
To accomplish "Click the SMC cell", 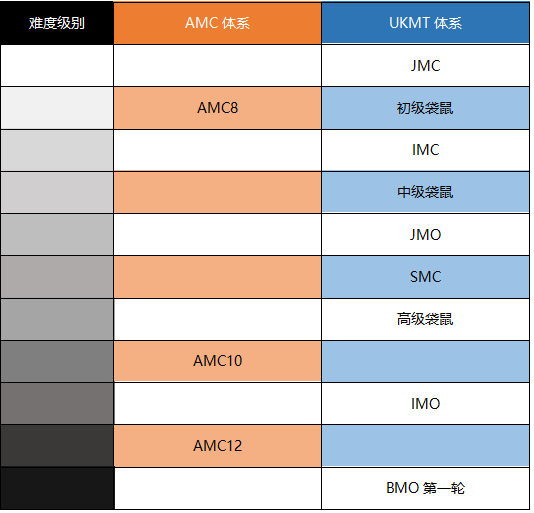I will 426,277.
